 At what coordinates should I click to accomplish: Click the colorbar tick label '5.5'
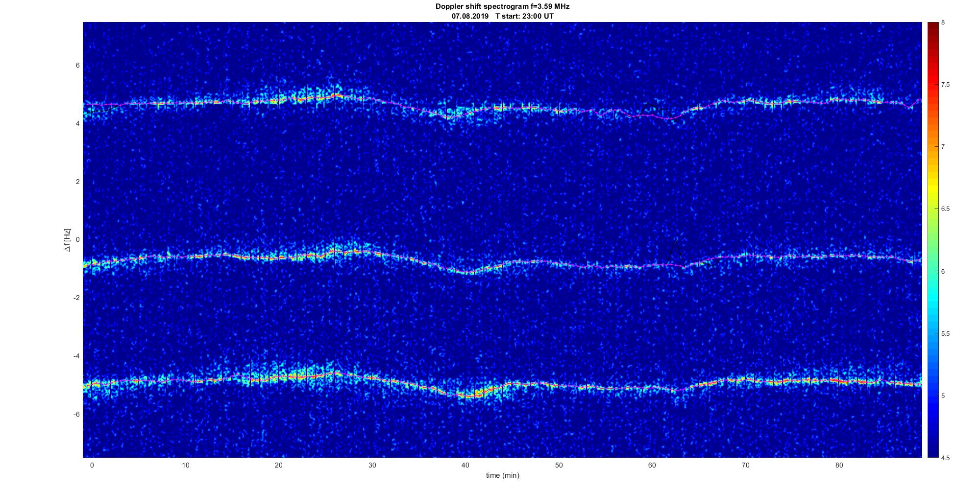click(x=945, y=334)
